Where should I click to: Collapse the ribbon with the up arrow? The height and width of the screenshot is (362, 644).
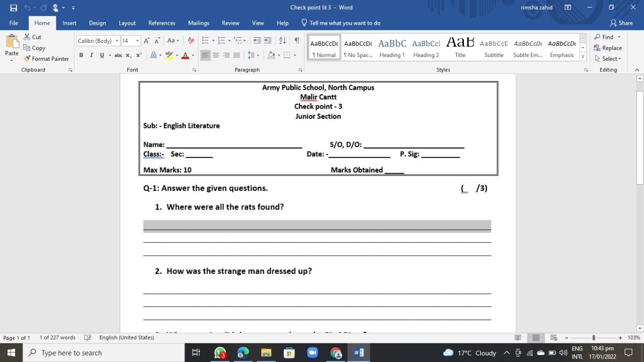click(x=637, y=70)
